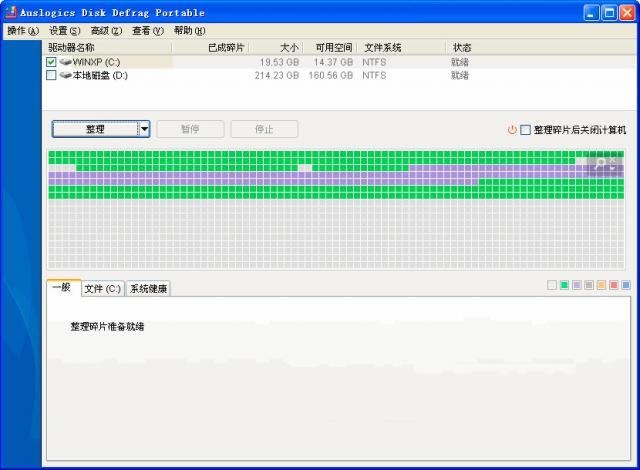
Task: Click NTFS file system of WINXP (C:)
Action: 374,62
